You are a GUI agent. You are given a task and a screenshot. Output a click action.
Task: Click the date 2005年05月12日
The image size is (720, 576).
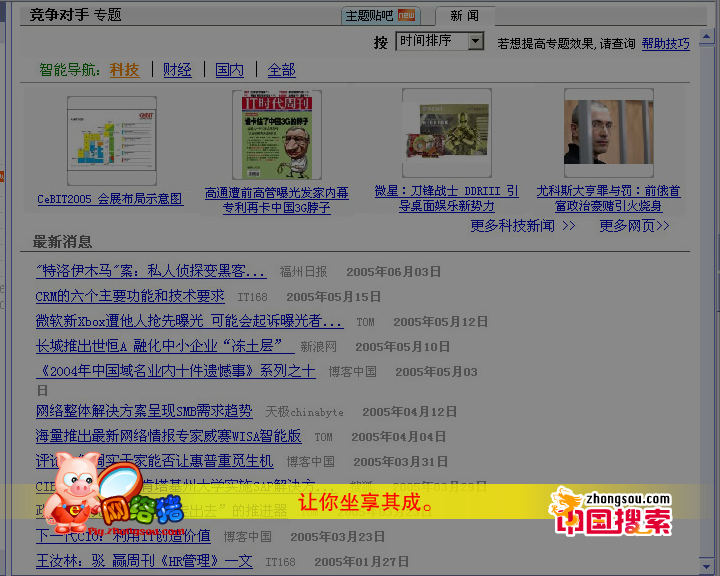click(x=440, y=322)
